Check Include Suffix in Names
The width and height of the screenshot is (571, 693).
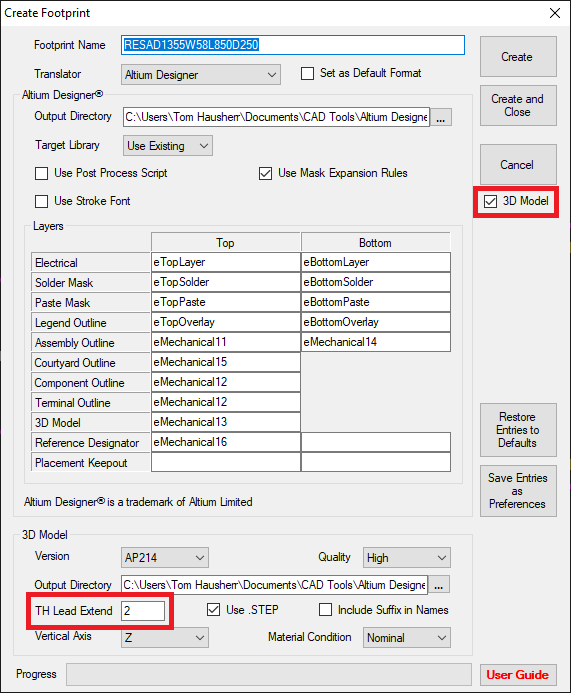[325, 610]
